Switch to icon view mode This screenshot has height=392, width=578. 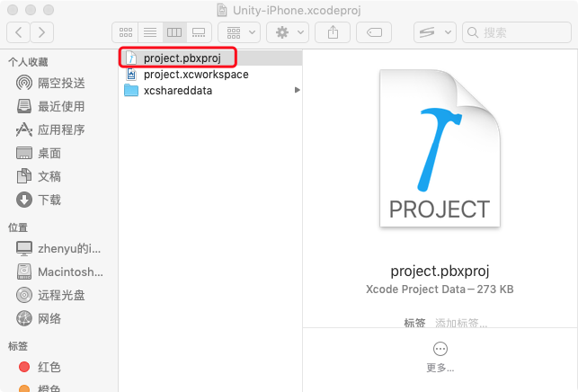click(x=125, y=32)
